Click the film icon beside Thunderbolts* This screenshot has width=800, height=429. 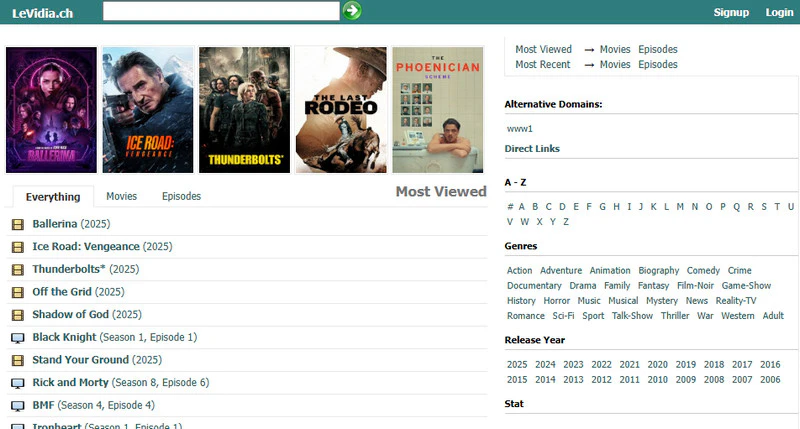pos(18,270)
